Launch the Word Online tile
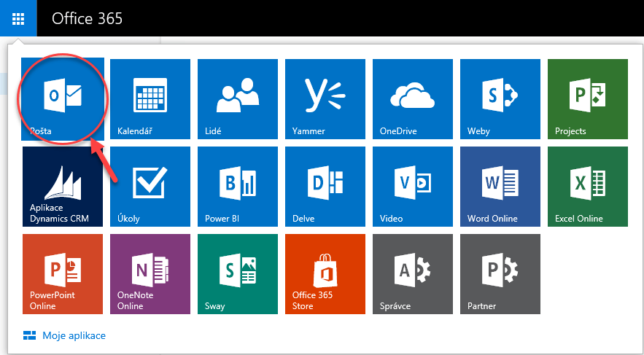Screen dimensions: 644x355 click(x=500, y=187)
